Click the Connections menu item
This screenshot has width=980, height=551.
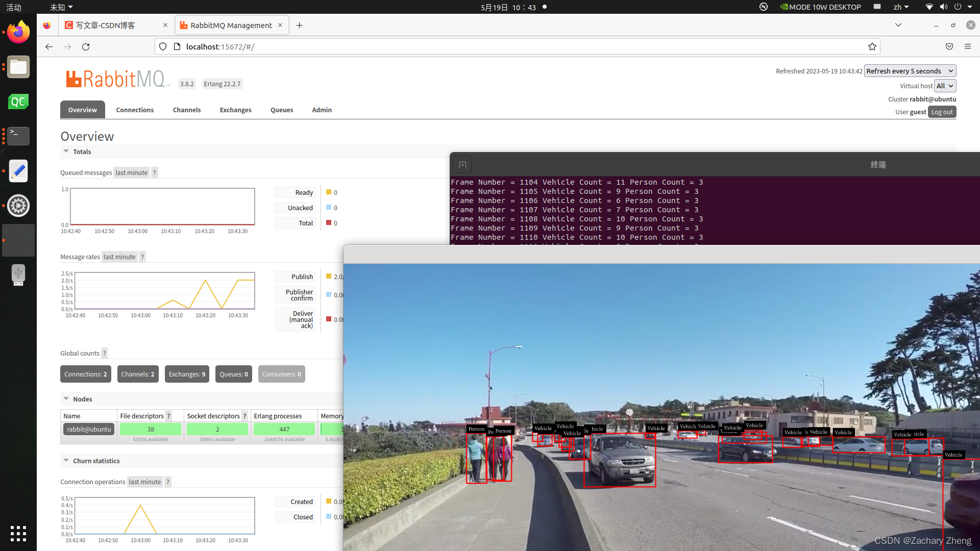click(x=135, y=110)
